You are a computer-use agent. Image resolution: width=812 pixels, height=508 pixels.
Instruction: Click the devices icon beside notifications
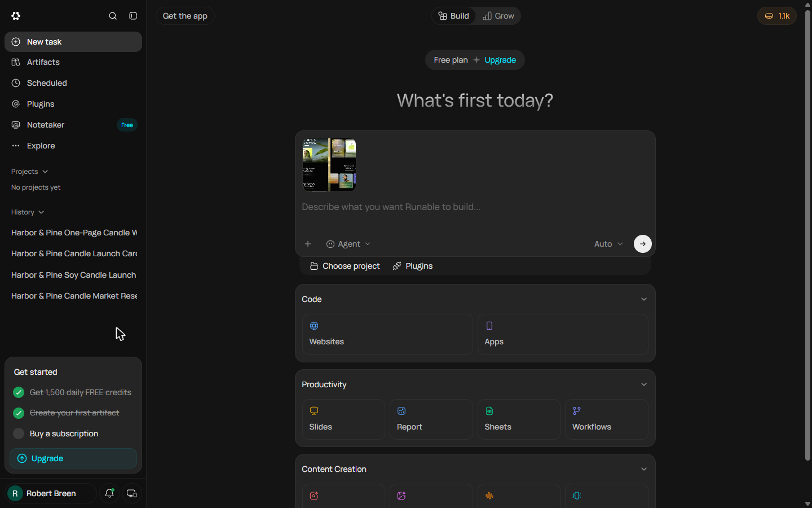pos(132,493)
